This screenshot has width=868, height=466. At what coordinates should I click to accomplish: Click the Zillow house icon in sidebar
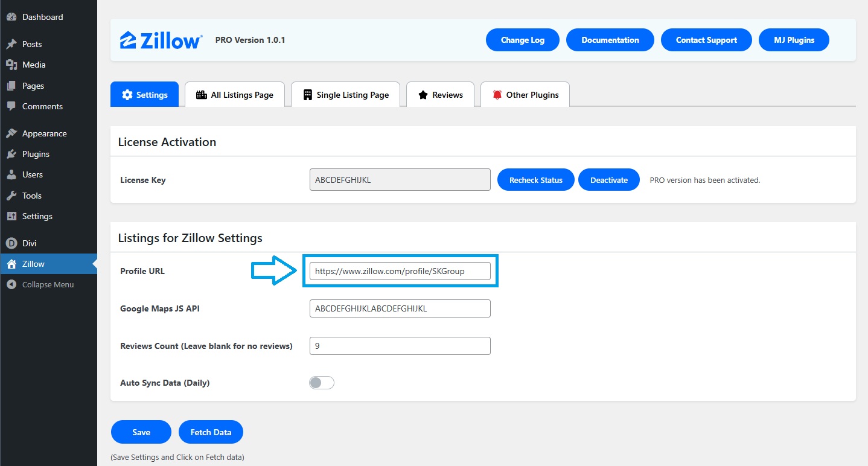pos(11,264)
